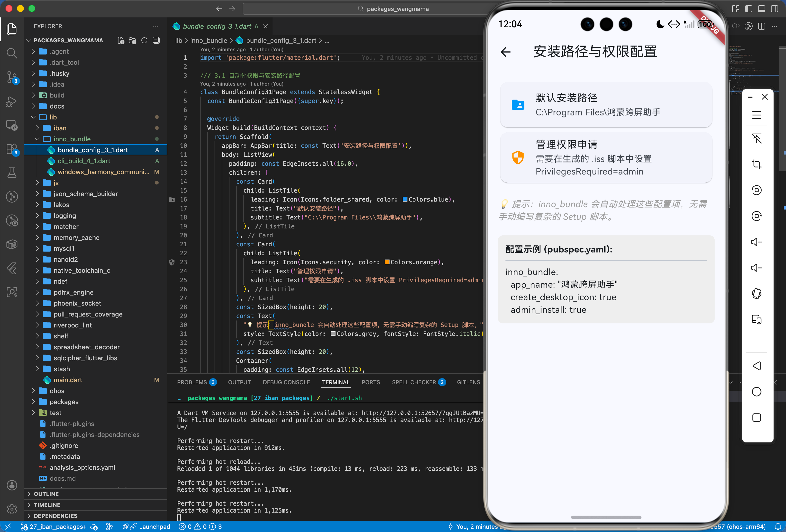Open the PROBLEMS panel tab

pyautogui.click(x=192, y=382)
